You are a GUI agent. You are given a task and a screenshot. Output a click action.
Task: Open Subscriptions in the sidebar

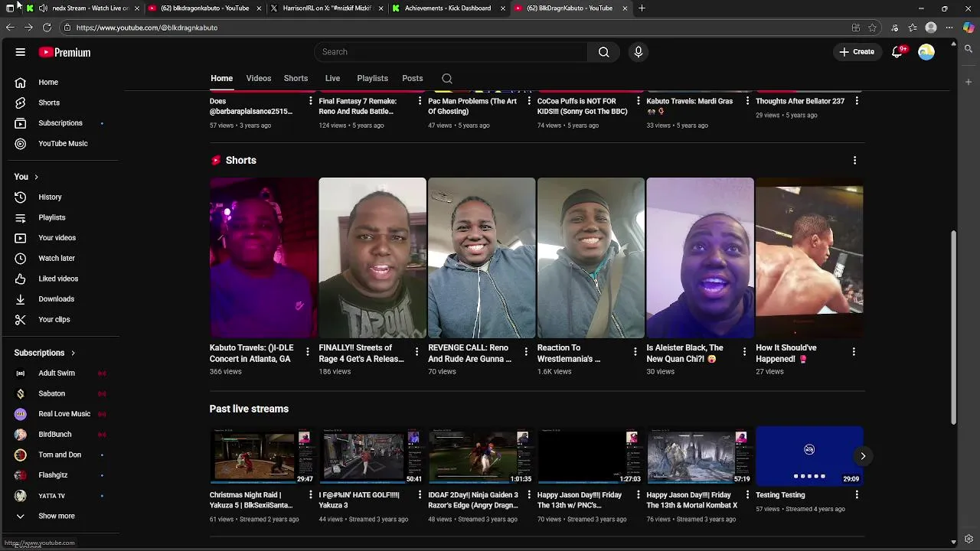(x=60, y=123)
